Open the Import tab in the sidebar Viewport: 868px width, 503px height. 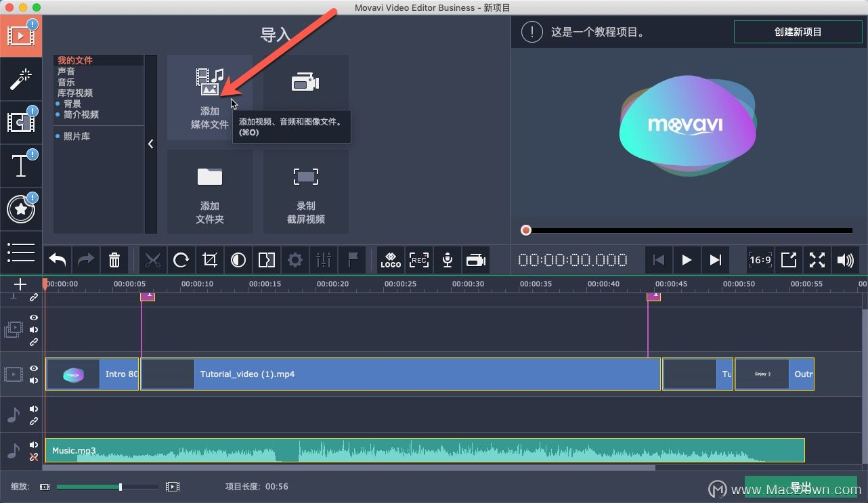tap(21, 36)
